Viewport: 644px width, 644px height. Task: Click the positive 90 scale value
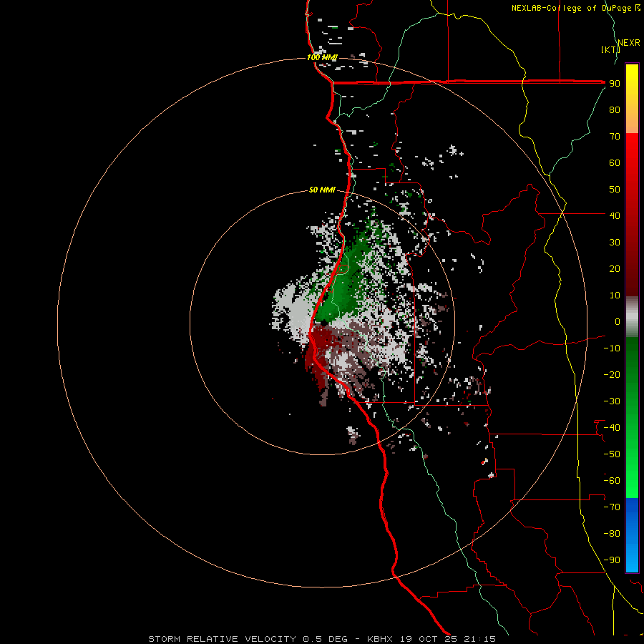(615, 84)
